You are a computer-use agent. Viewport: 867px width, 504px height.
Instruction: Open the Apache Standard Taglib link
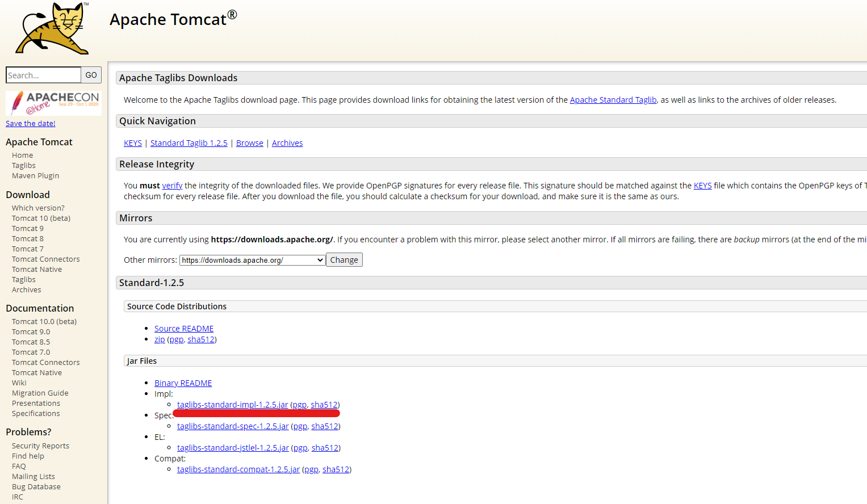[613, 100]
